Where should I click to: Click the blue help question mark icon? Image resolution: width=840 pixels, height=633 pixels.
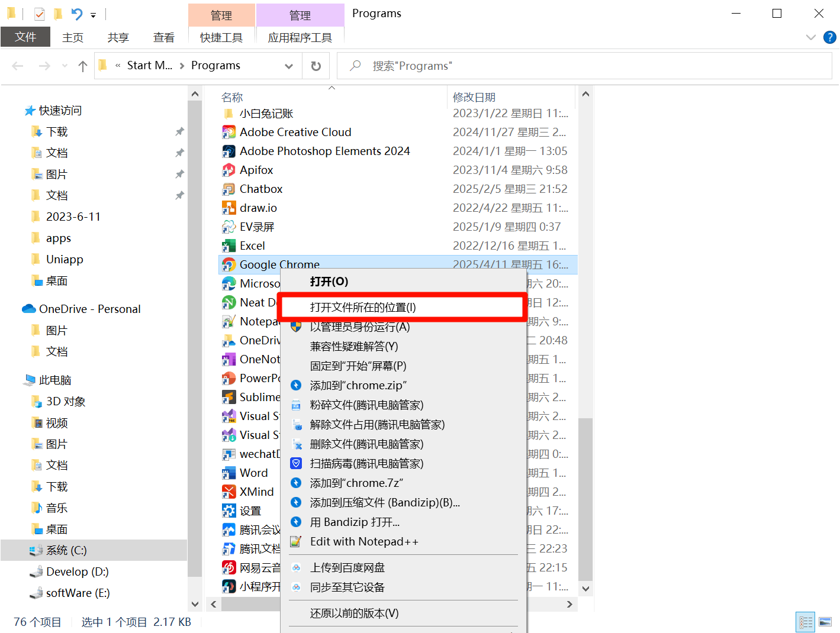[830, 37]
